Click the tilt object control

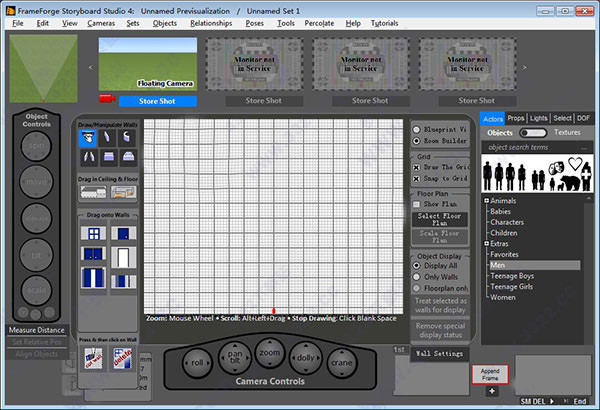(x=36, y=255)
